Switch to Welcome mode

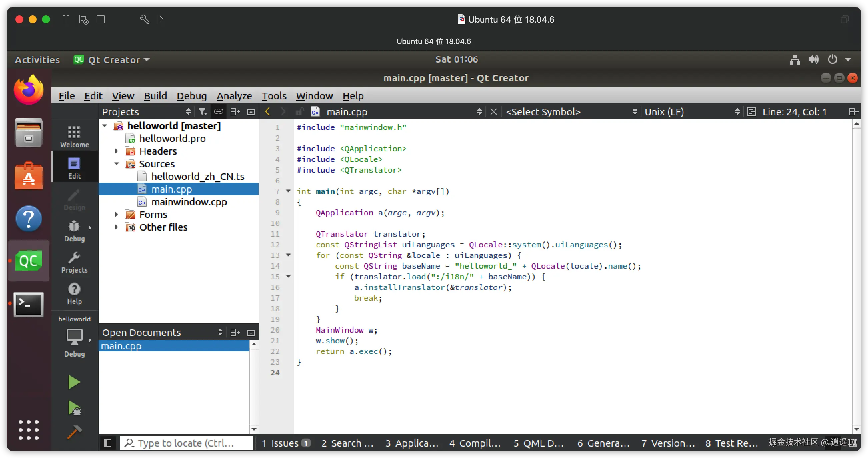(74, 136)
